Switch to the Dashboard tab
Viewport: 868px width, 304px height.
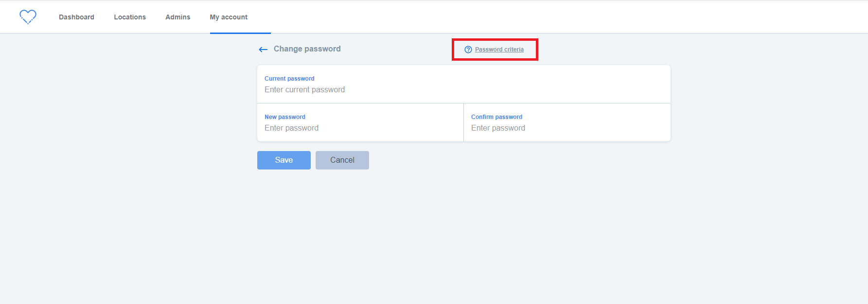coord(76,17)
